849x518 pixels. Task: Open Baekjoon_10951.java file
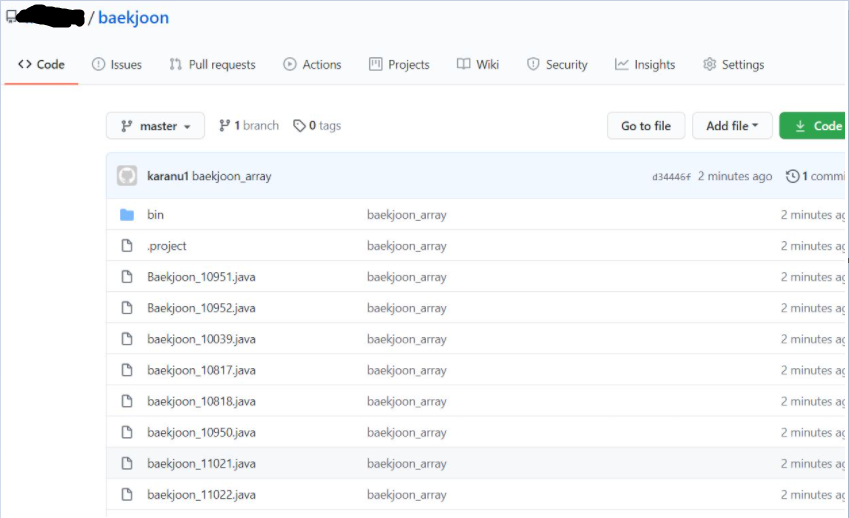(x=201, y=277)
